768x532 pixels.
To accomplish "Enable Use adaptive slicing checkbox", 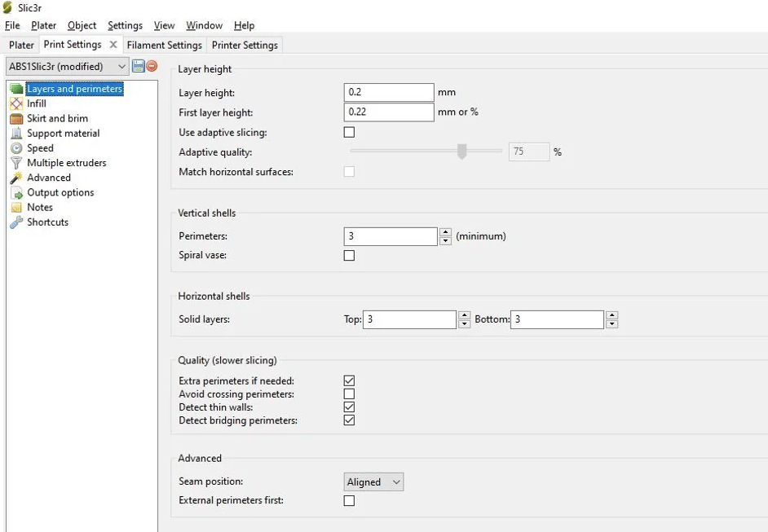I will point(349,132).
